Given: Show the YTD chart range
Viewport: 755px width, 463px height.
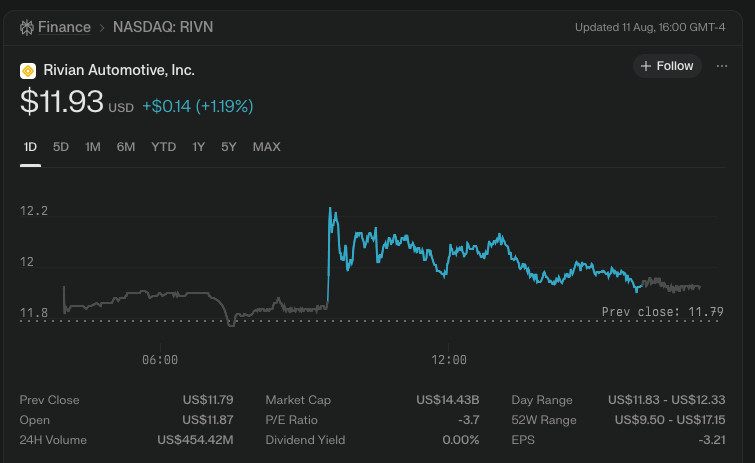Looking at the screenshot, I should coord(164,147).
